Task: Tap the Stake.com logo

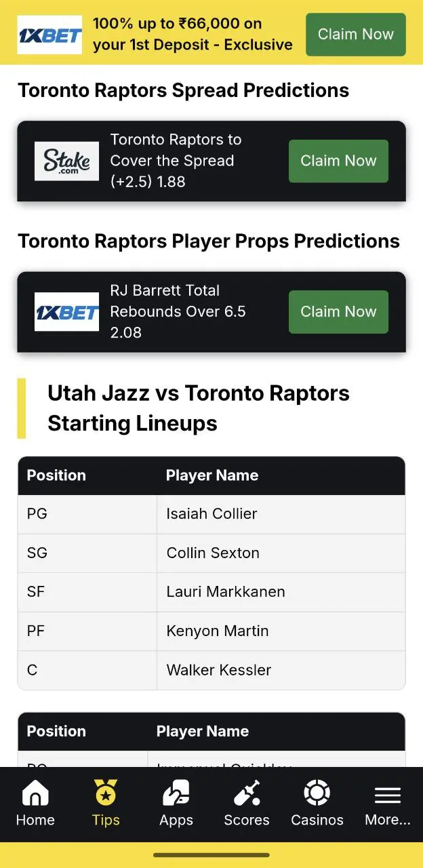Action: click(66, 161)
